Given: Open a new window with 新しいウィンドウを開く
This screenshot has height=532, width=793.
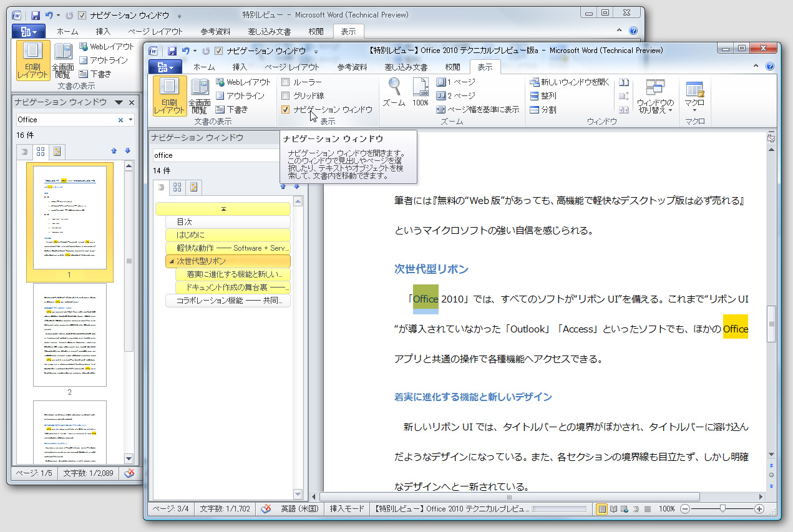Looking at the screenshot, I should [x=570, y=82].
